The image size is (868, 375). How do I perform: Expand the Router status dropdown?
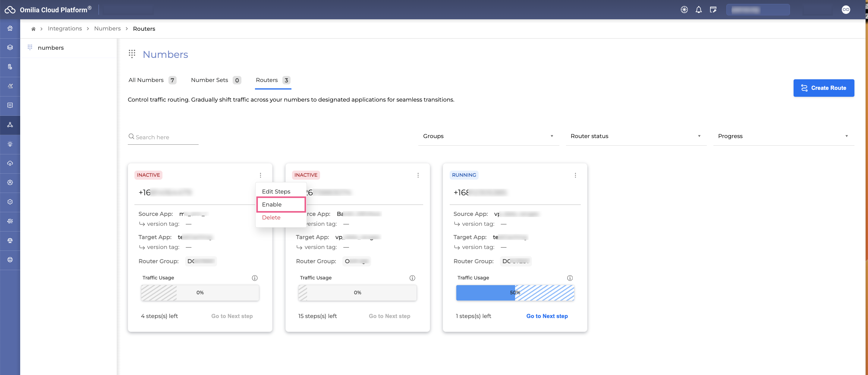click(636, 136)
